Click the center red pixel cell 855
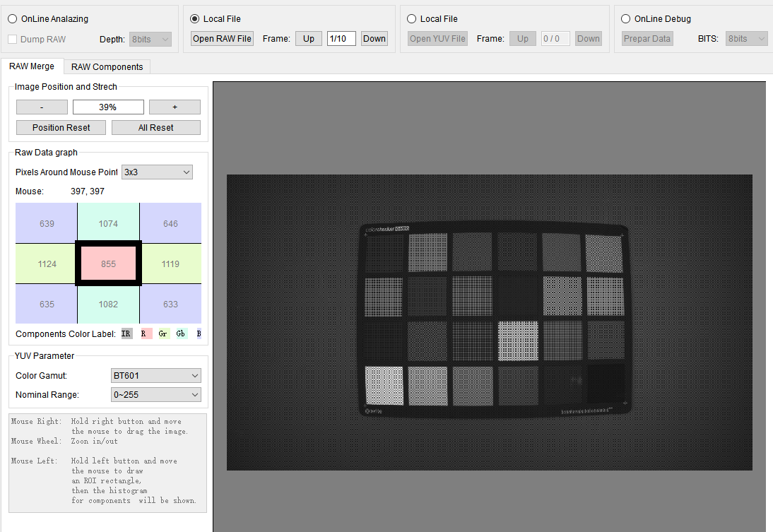This screenshot has width=773, height=532. coord(108,264)
